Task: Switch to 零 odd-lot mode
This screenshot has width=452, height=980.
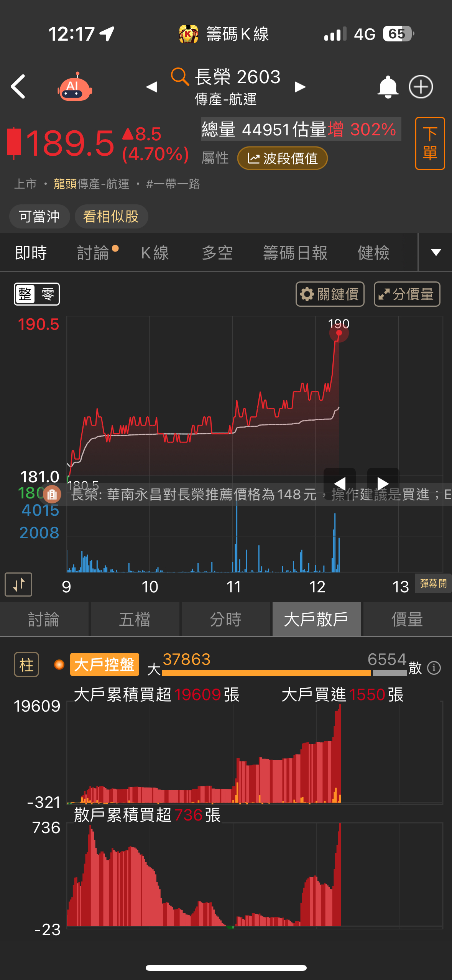Action: (x=48, y=294)
